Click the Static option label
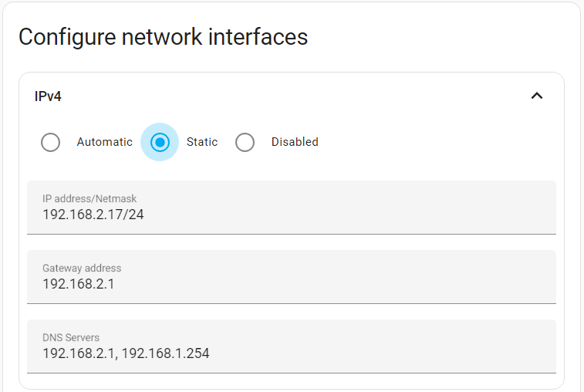The height and width of the screenshot is (392, 584). pyautogui.click(x=202, y=142)
